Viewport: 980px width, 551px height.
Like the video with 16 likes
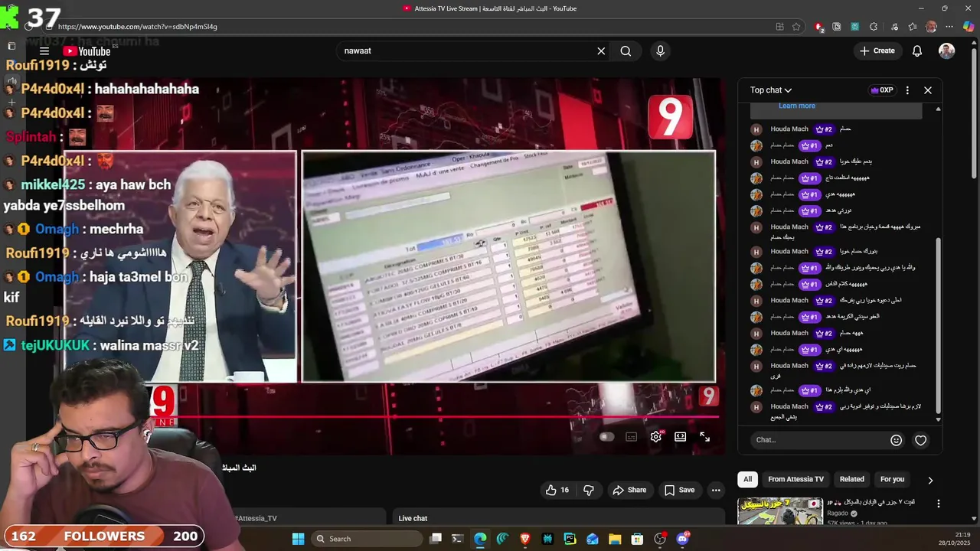(557, 490)
